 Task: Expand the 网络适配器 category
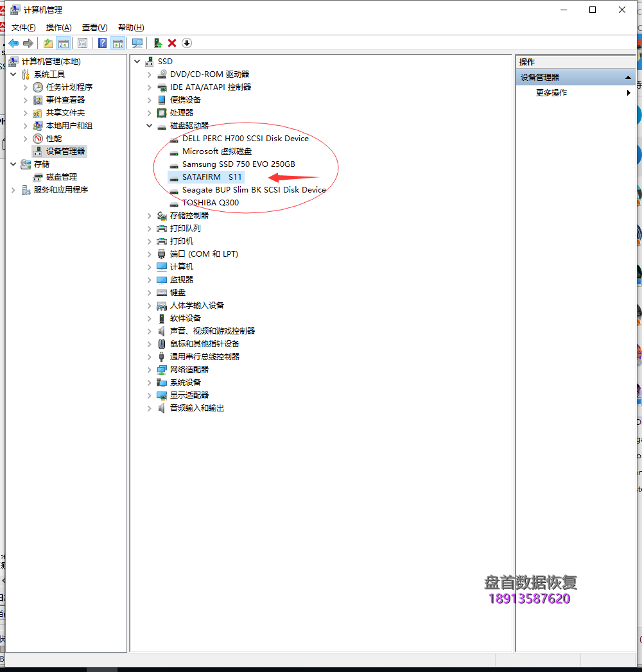pos(149,370)
